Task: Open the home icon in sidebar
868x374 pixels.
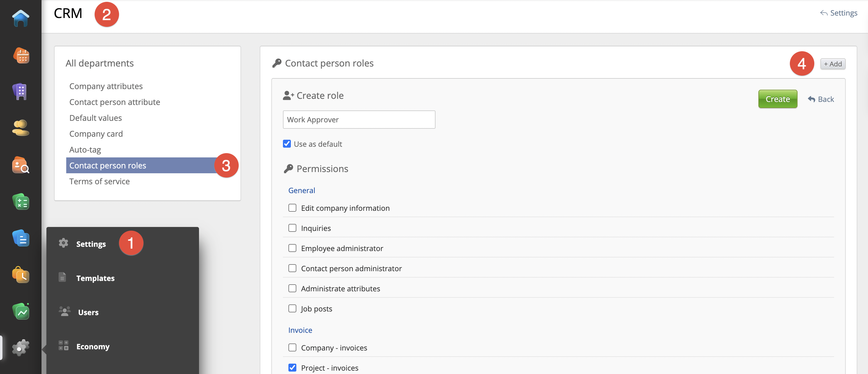Action: click(20, 18)
